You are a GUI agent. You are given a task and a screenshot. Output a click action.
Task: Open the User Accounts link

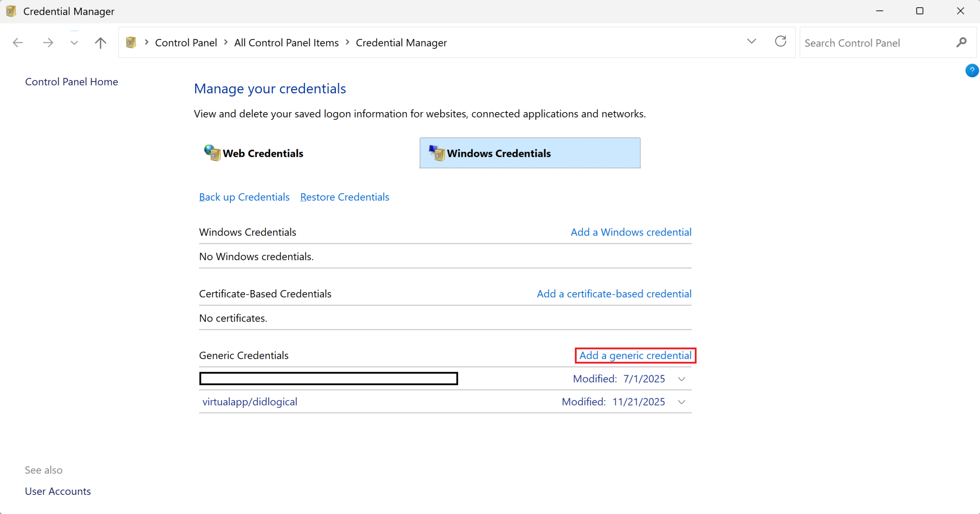tap(58, 491)
